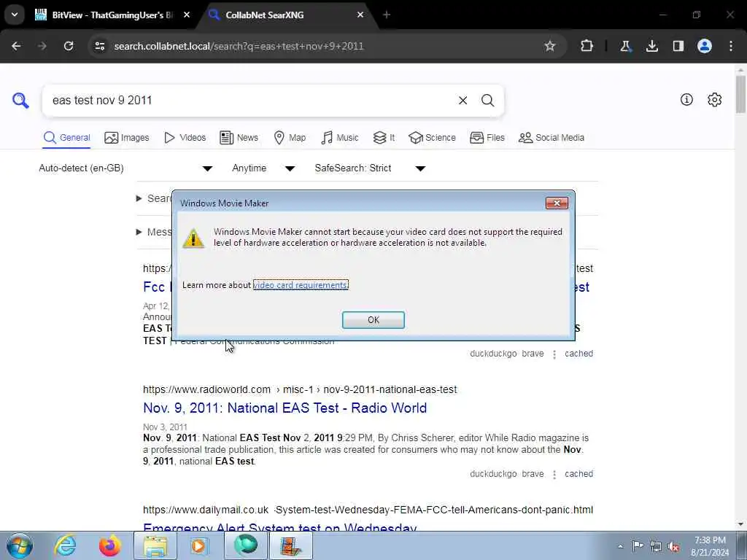The image size is (747, 560).
Task: Open the taskbar clock showing 7:38 PM
Action: pos(710,546)
